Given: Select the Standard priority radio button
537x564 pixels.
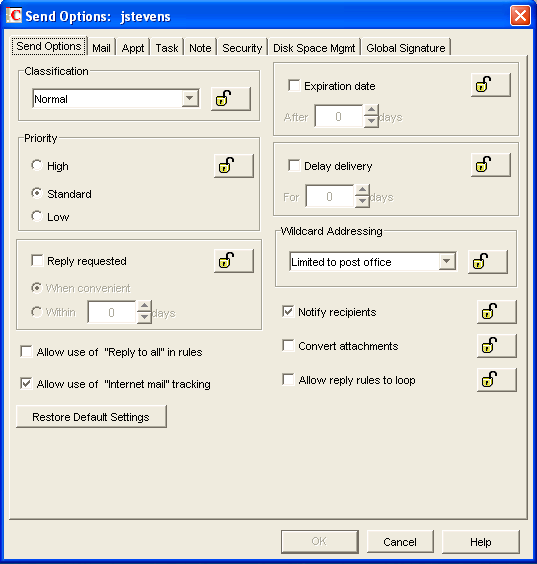Looking at the screenshot, I should pyautogui.click(x=37, y=193).
